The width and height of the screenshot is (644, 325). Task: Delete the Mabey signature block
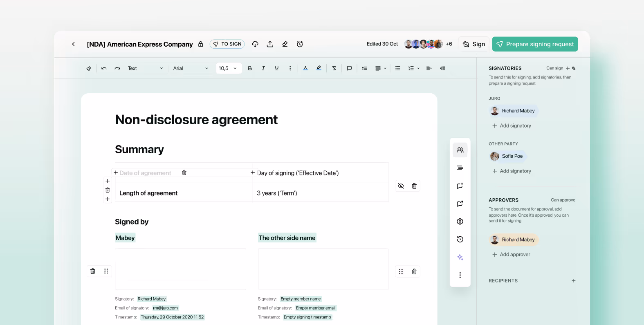(93, 271)
